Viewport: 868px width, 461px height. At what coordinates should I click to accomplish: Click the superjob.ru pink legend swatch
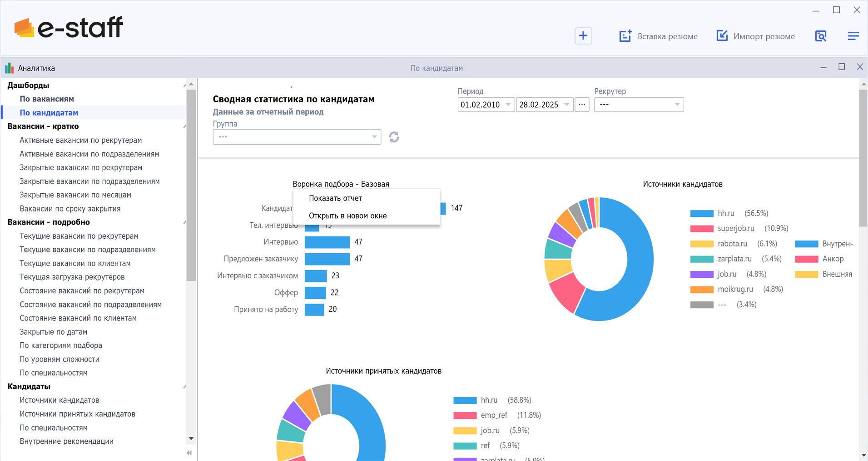(702, 229)
